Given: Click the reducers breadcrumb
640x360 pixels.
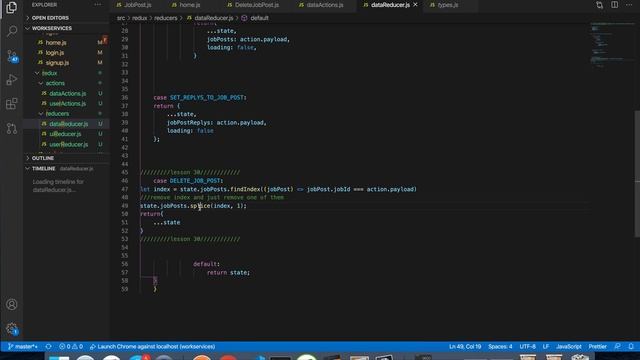Looking at the screenshot, I should coord(166,18).
